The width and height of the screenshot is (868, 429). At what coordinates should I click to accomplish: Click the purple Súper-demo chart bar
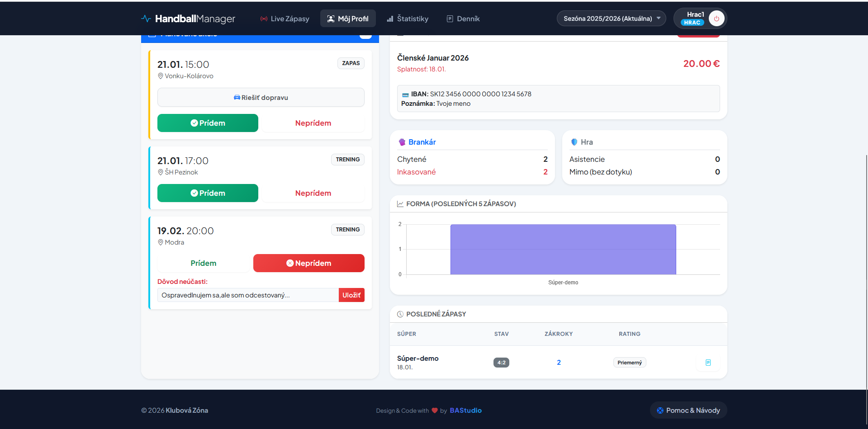point(563,250)
